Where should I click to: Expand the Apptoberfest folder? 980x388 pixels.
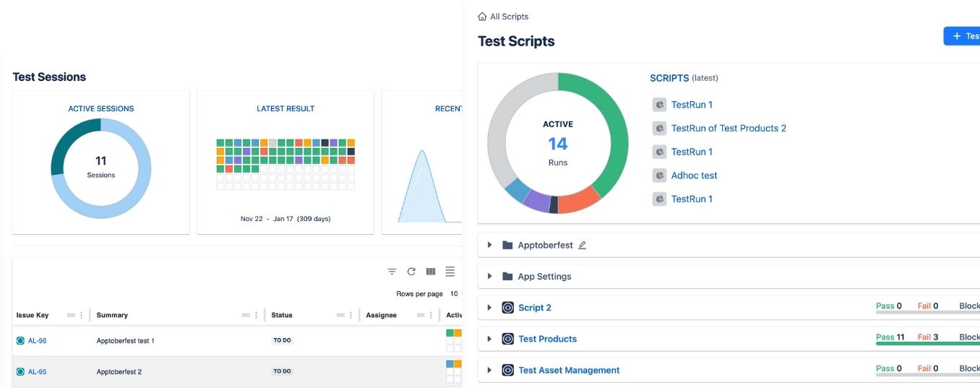point(490,245)
